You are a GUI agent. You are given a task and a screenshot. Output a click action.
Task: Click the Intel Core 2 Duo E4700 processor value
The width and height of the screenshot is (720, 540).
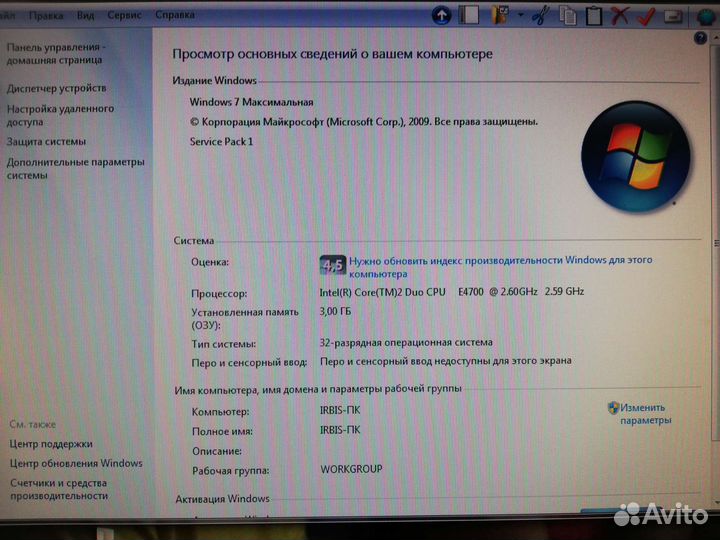pyautogui.click(x=451, y=292)
